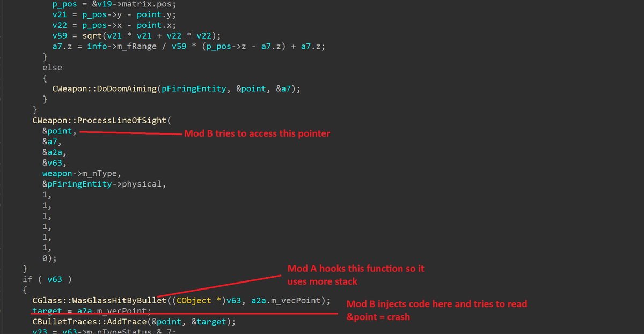Click the '&v63,' argument line
The width and height of the screenshot is (644, 334).
(x=55, y=163)
